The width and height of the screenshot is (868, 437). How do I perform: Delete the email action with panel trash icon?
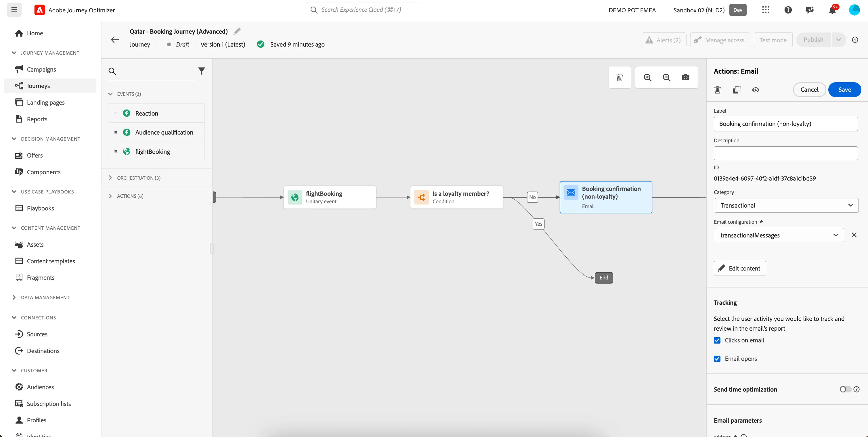click(x=718, y=90)
